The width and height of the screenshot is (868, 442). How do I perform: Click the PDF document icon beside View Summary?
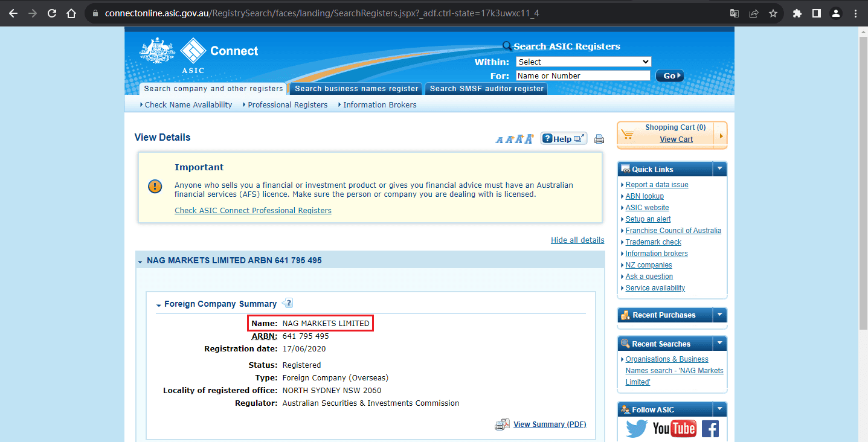point(503,424)
